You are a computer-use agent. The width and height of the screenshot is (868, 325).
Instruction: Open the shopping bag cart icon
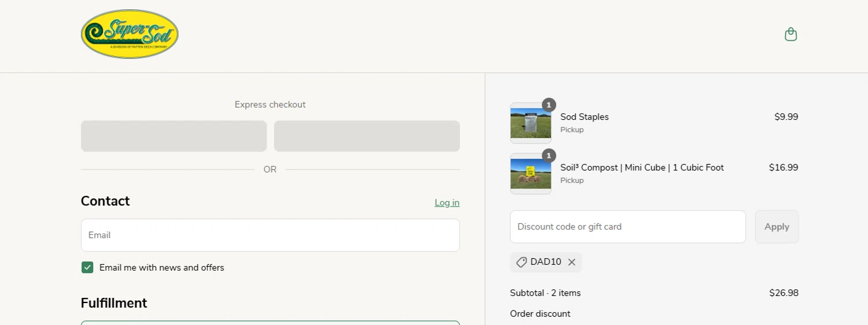790,35
